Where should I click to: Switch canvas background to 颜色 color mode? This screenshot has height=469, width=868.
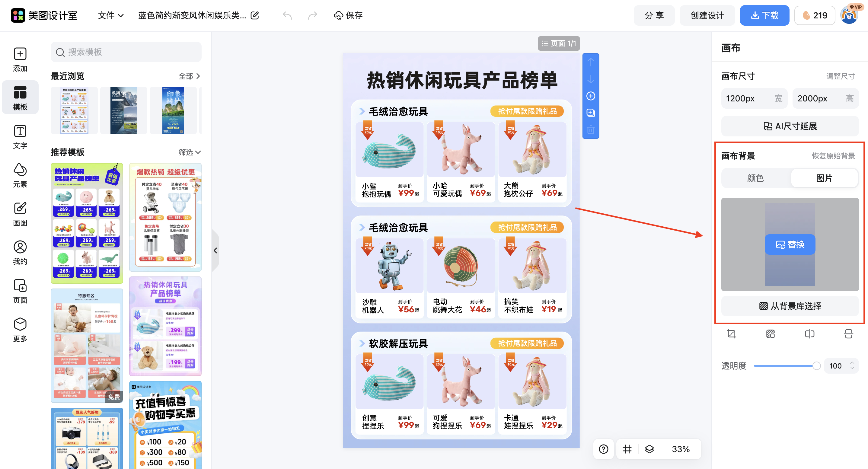(756, 178)
